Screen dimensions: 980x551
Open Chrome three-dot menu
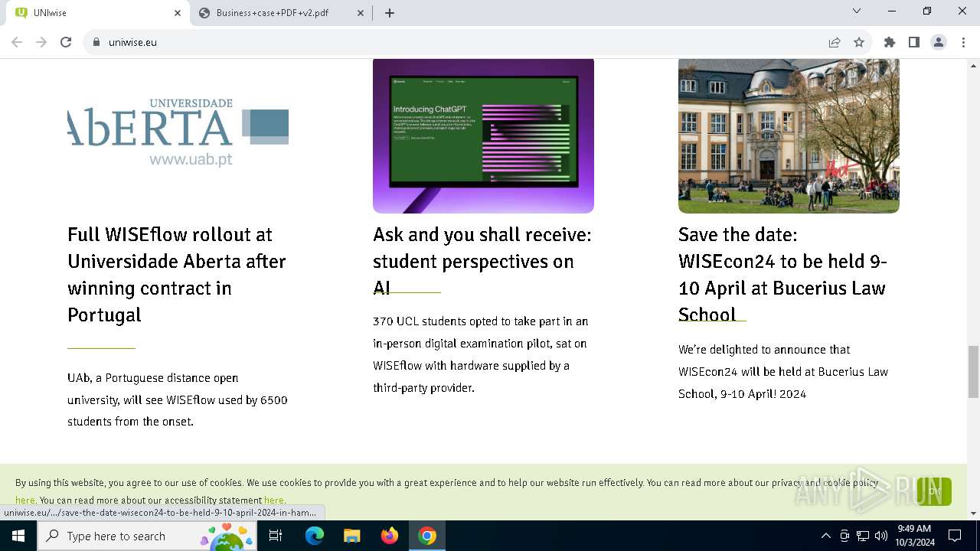tap(963, 42)
